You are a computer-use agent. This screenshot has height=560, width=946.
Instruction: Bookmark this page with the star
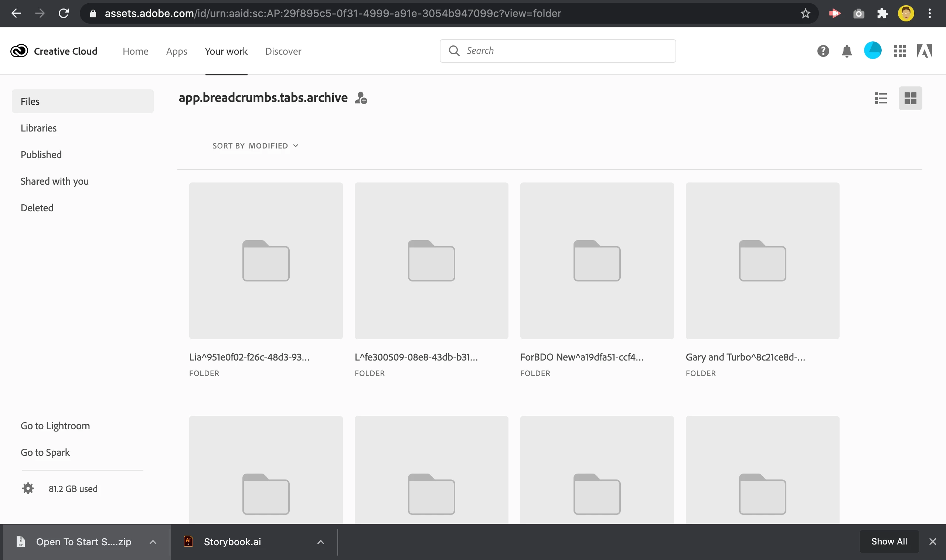[805, 14]
